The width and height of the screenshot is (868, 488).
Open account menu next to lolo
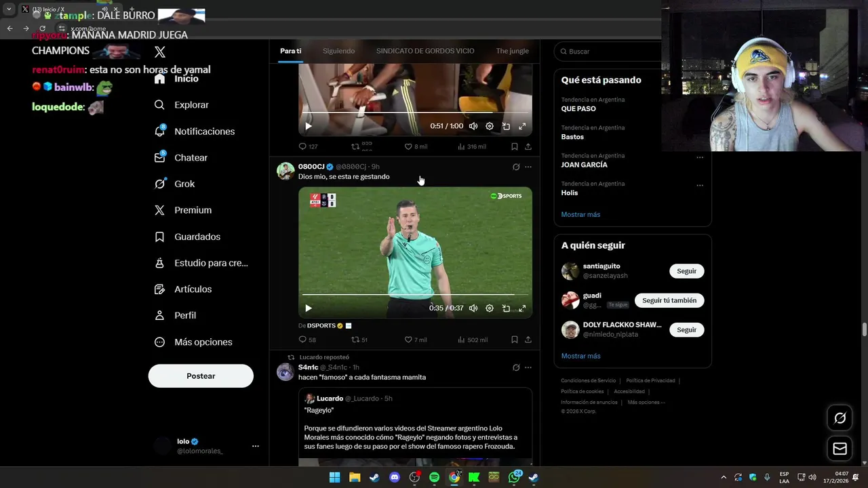click(x=256, y=446)
